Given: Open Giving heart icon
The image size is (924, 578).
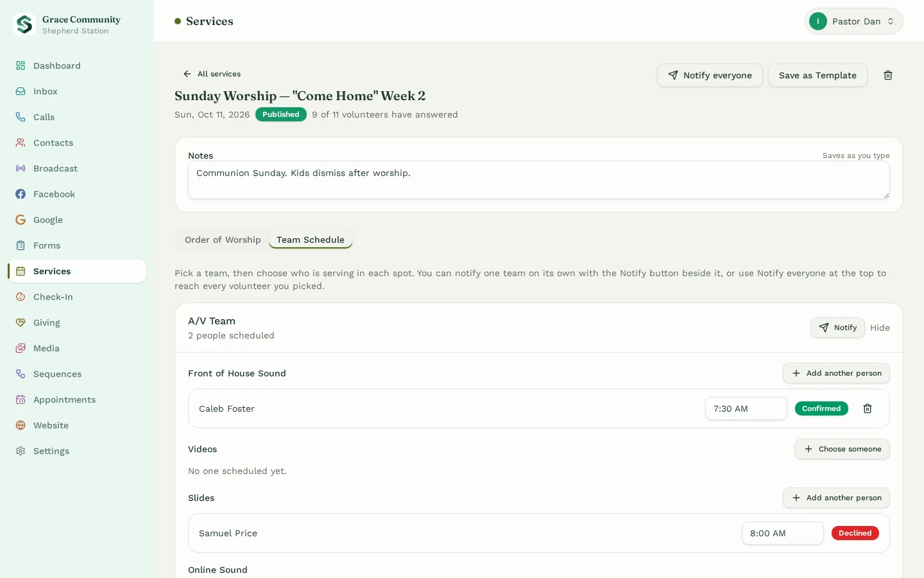Looking at the screenshot, I should [21, 322].
